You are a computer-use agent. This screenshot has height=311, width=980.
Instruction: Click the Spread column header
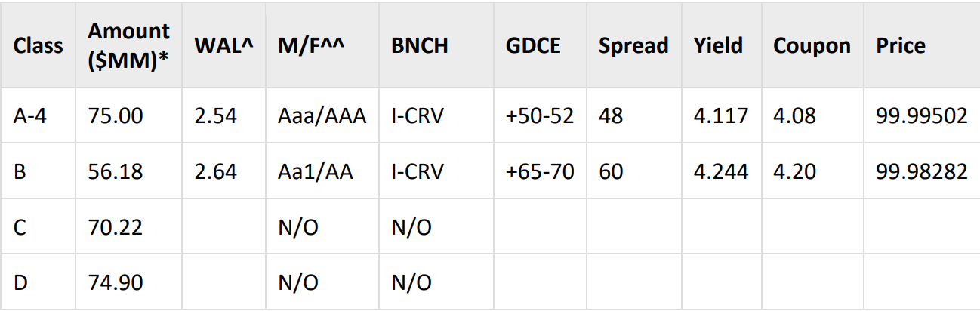[x=633, y=45]
